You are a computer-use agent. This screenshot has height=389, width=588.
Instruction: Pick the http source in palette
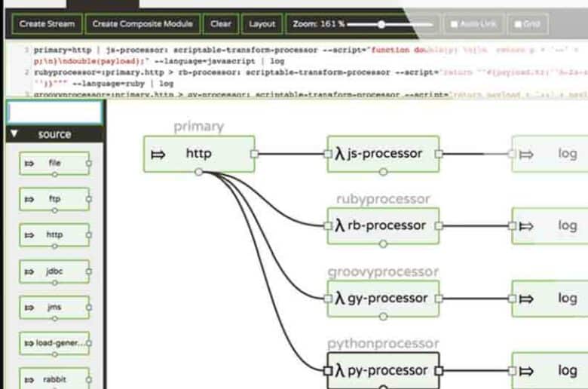coord(54,234)
